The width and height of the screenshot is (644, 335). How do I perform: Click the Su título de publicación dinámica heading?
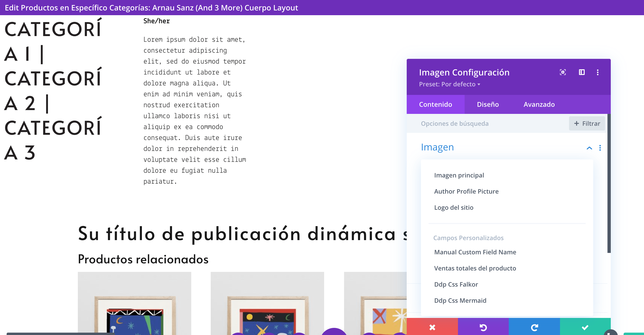coord(242,234)
